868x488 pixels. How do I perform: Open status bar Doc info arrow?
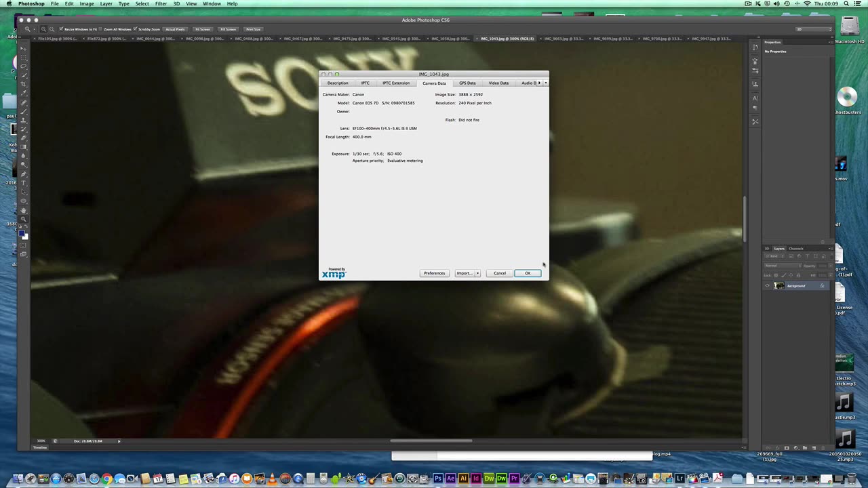[x=119, y=441]
